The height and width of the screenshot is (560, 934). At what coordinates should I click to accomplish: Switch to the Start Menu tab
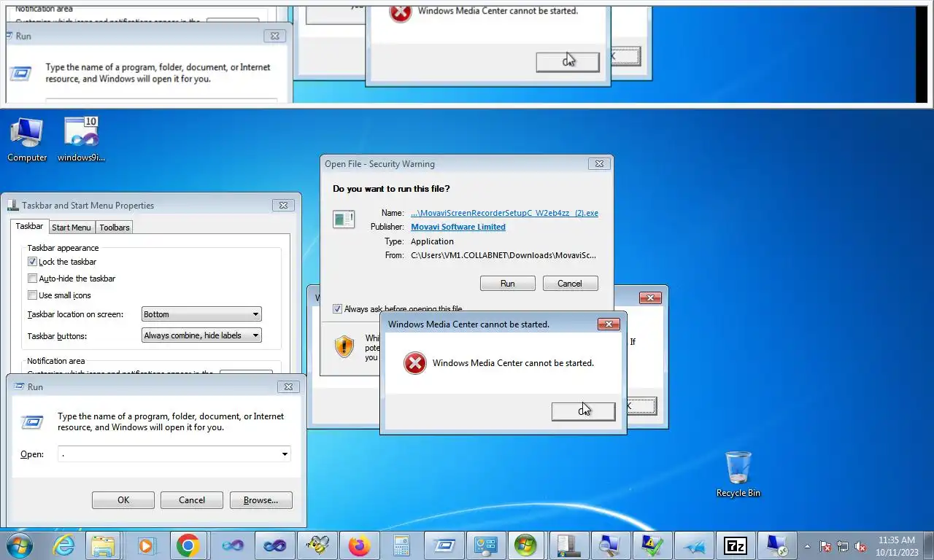(x=72, y=227)
